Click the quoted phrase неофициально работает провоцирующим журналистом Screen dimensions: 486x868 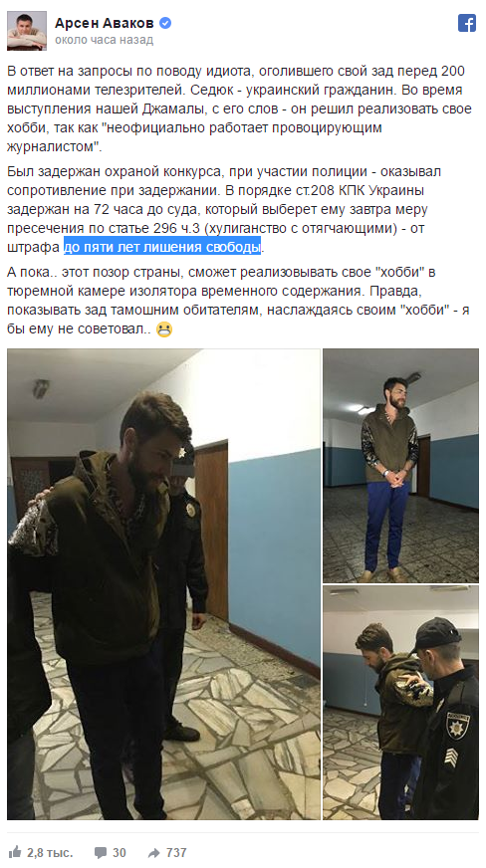coord(195,137)
